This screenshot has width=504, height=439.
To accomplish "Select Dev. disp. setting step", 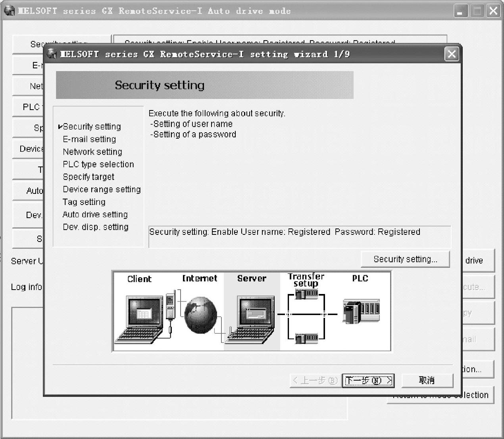I will [x=96, y=227].
